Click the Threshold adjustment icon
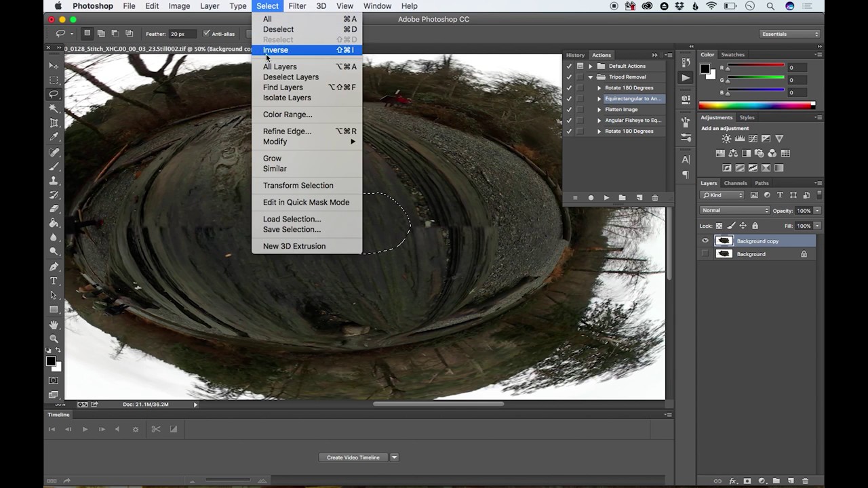The width and height of the screenshot is (868, 488). (x=753, y=168)
